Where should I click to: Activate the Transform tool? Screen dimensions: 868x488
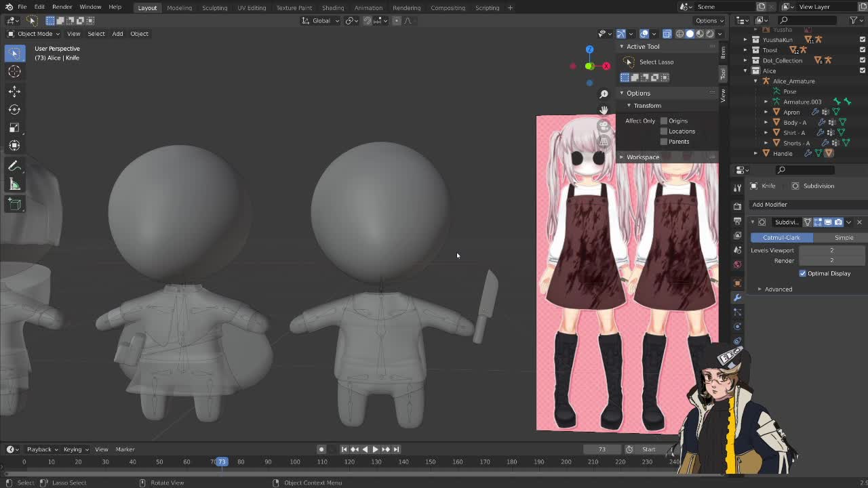(14, 146)
